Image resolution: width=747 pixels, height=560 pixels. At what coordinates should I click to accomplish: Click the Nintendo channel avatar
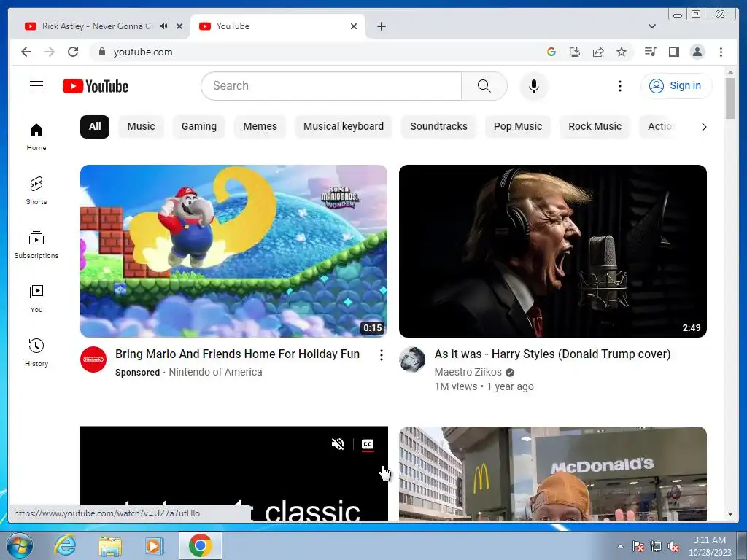pos(93,359)
